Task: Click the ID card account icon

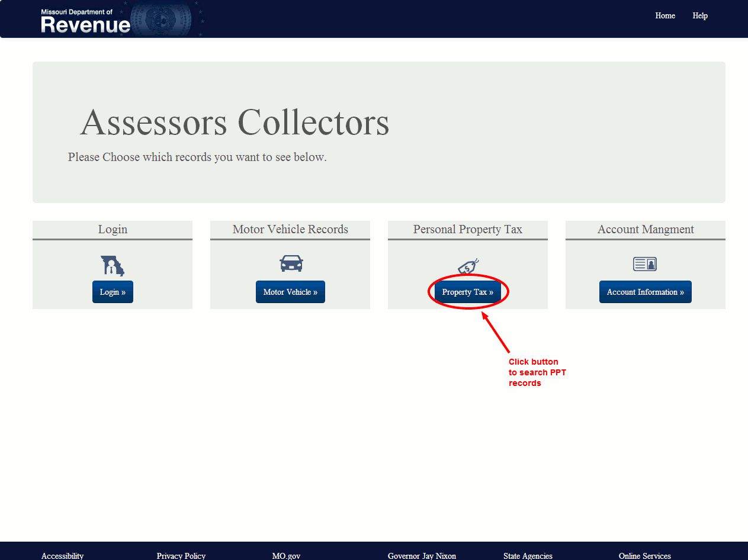Action: tap(645, 264)
